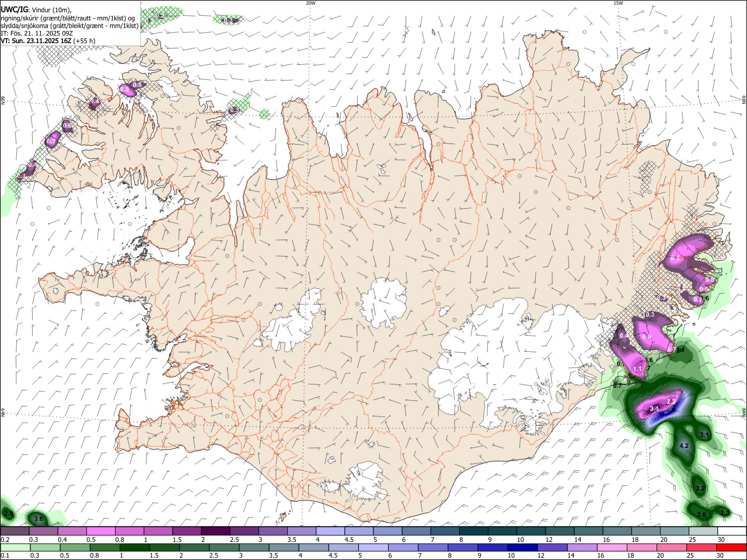Click the 3.1 precipitation value offshore
The height and width of the screenshot is (560, 747).
point(704,435)
